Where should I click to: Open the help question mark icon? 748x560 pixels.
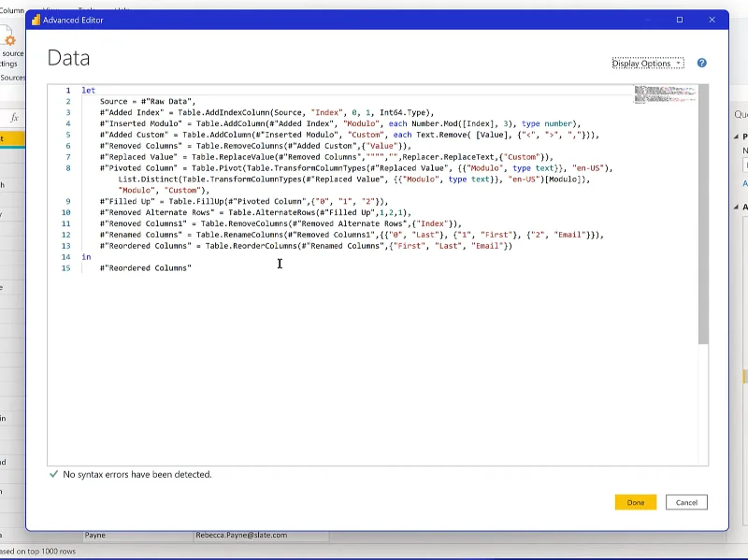701,63
